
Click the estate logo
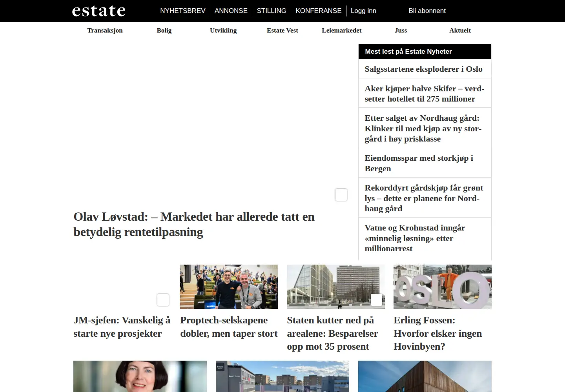point(99,11)
